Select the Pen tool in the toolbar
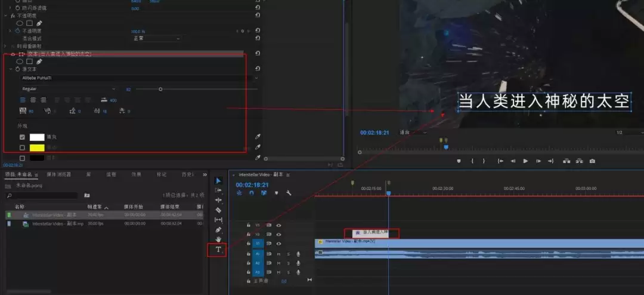Viewport: 644px width, 295px height. [x=218, y=229]
